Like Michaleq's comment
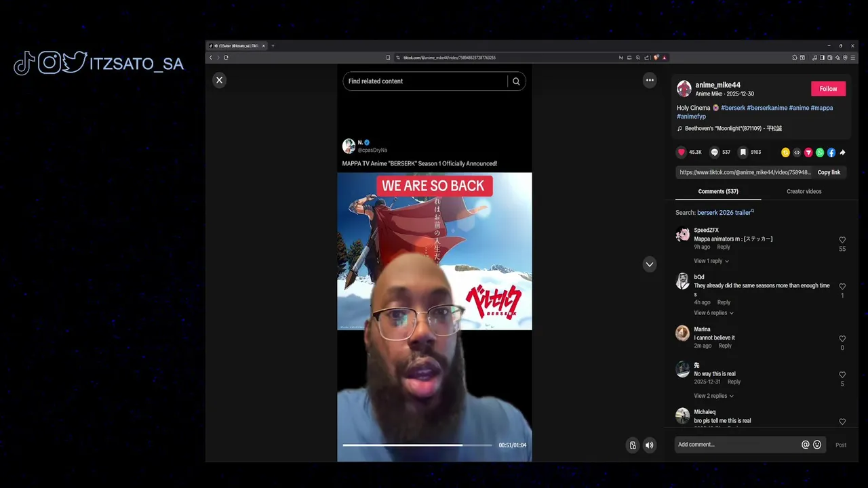This screenshot has width=868, height=488. click(x=842, y=422)
